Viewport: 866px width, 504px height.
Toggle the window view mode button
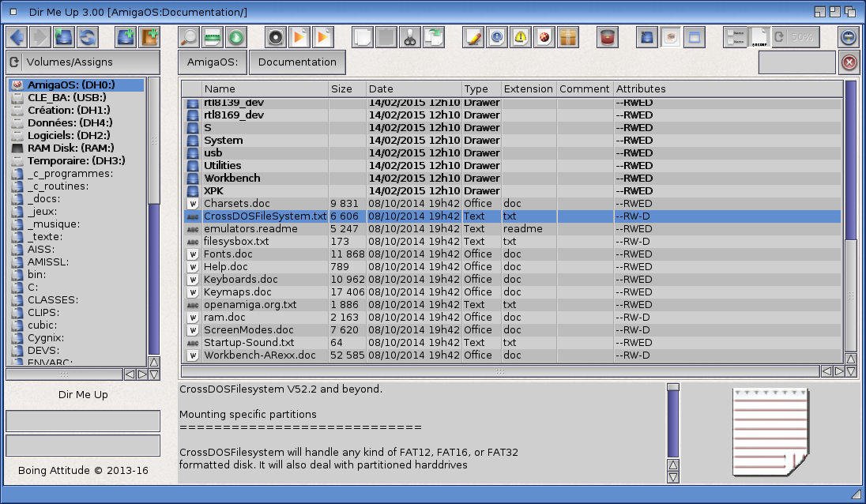695,37
